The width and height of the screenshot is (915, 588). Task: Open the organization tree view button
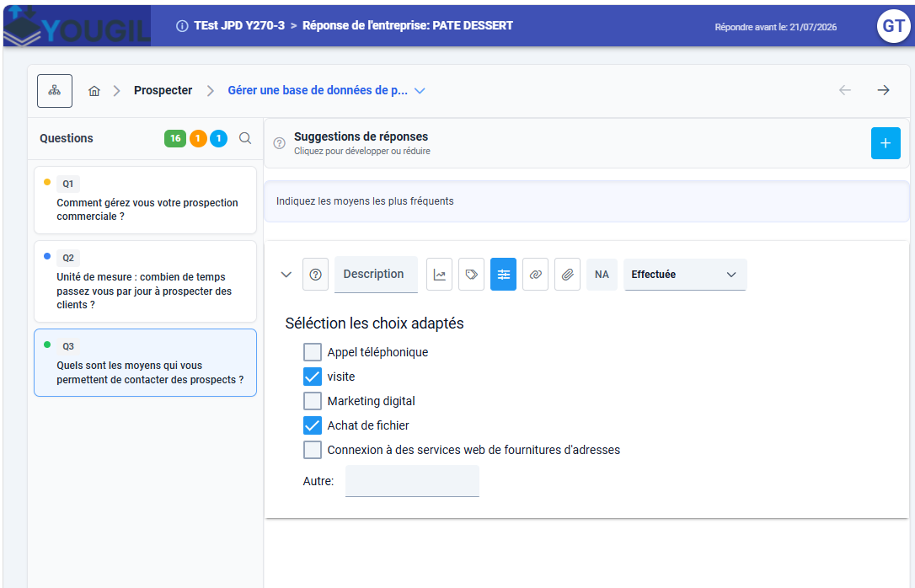point(55,90)
